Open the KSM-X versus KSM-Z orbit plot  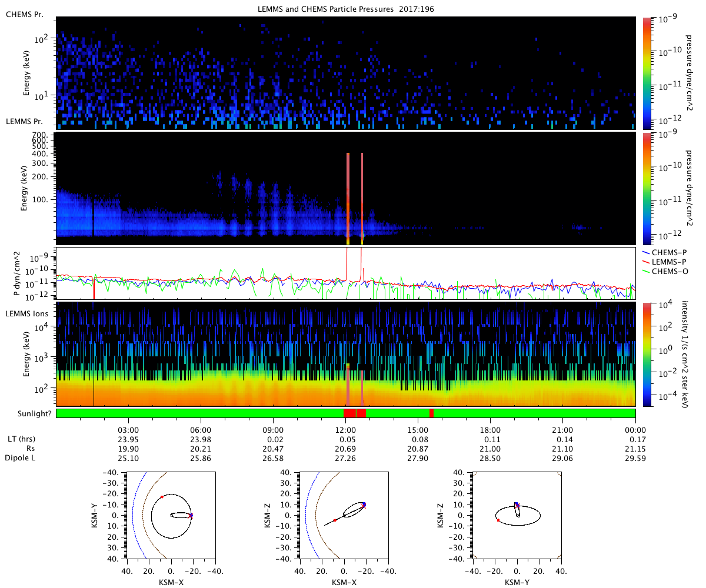coord(344,515)
